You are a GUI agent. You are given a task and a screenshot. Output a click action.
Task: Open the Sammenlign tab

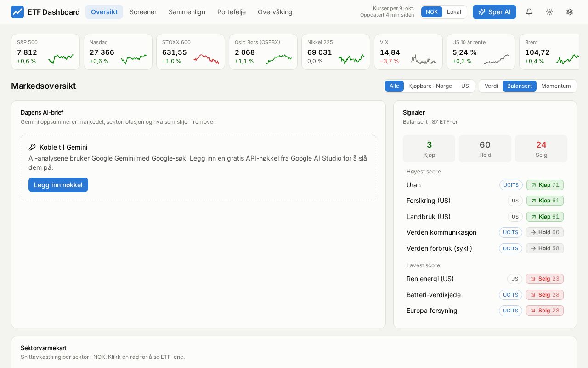click(x=187, y=12)
